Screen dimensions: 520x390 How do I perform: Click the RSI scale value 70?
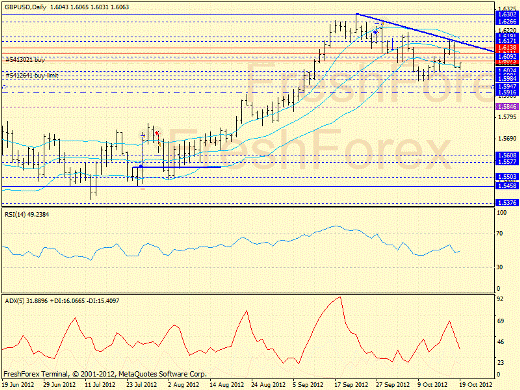click(499, 233)
